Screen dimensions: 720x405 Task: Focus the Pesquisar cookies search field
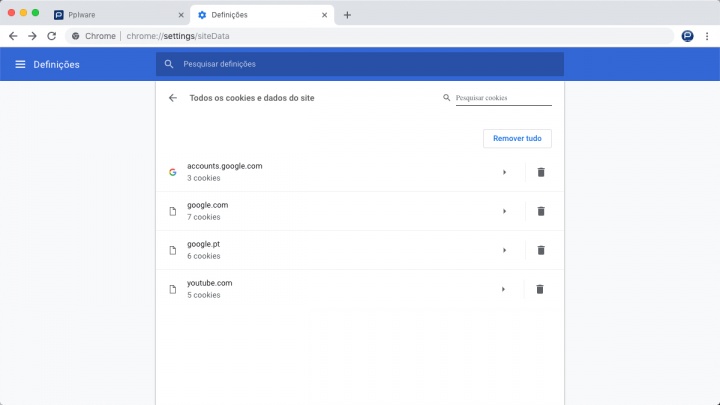tap(502, 98)
